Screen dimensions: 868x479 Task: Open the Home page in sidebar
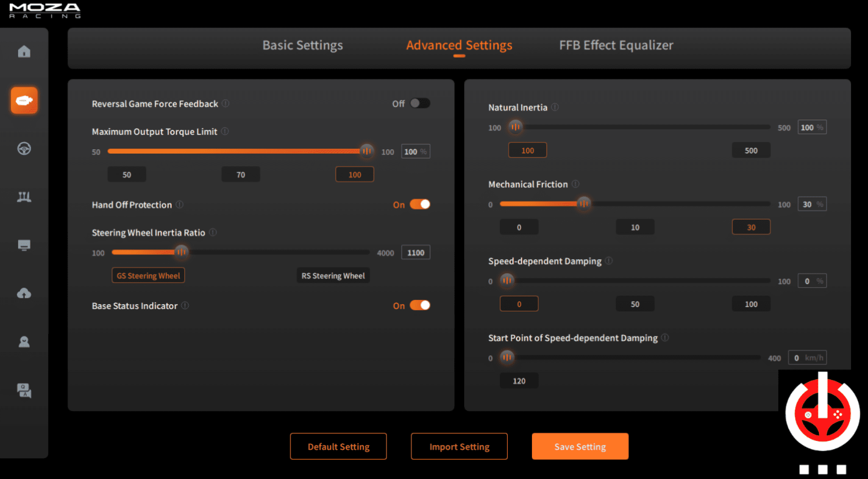click(24, 52)
